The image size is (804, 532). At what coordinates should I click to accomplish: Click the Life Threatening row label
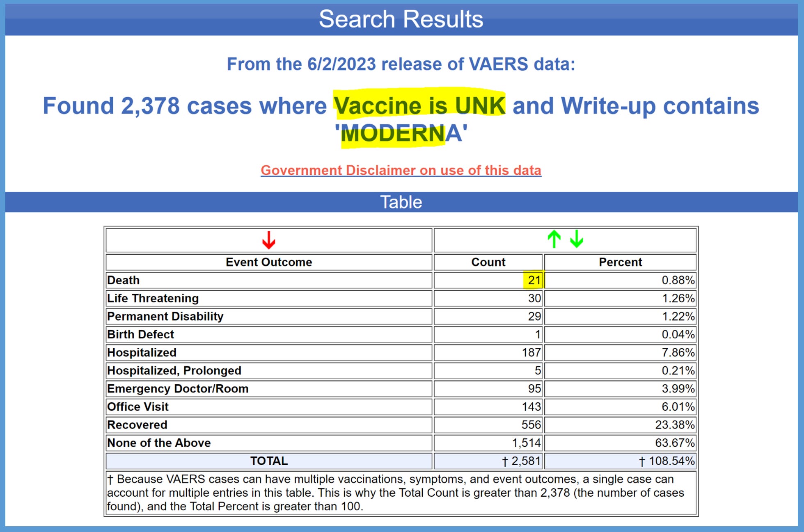(x=269, y=298)
